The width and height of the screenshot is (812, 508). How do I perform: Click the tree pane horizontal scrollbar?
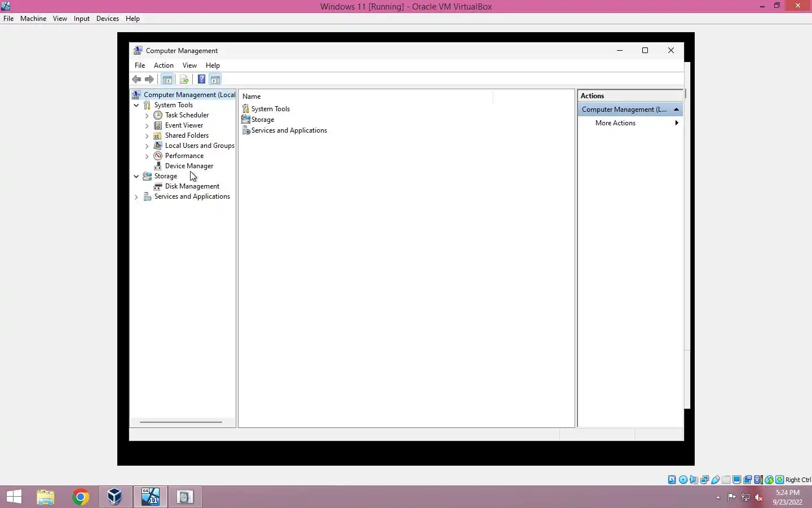click(181, 422)
